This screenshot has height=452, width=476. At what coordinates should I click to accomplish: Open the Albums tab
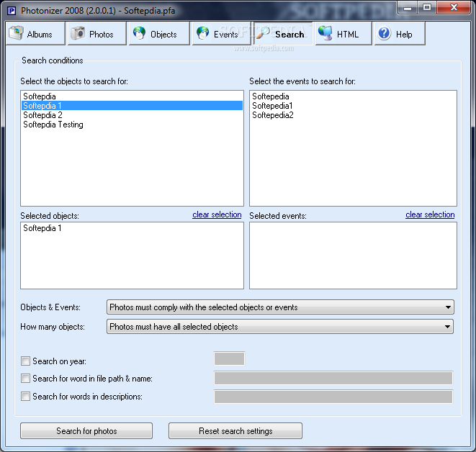click(35, 33)
